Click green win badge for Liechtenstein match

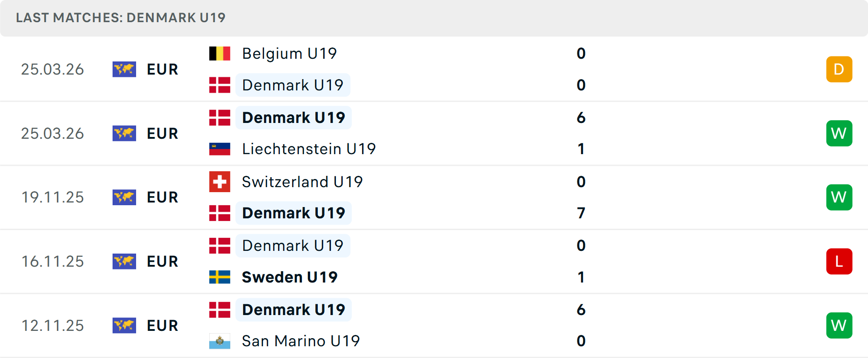(x=839, y=133)
